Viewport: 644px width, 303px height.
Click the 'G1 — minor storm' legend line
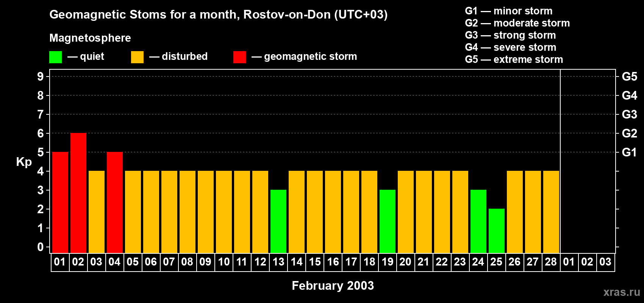click(x=509, y=11)
